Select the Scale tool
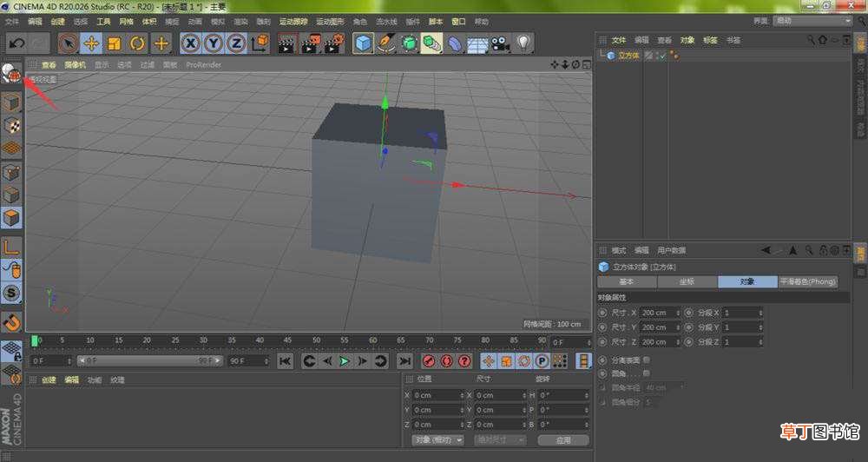The image size is (868, 462). (x=114, y=43)
